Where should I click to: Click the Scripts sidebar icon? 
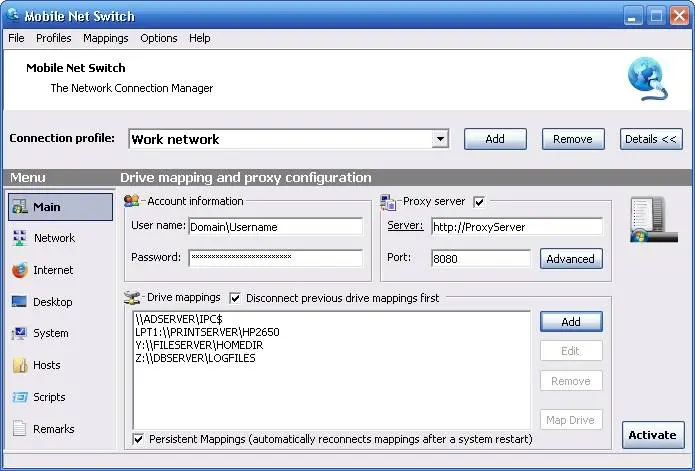(x=20, y=397)
